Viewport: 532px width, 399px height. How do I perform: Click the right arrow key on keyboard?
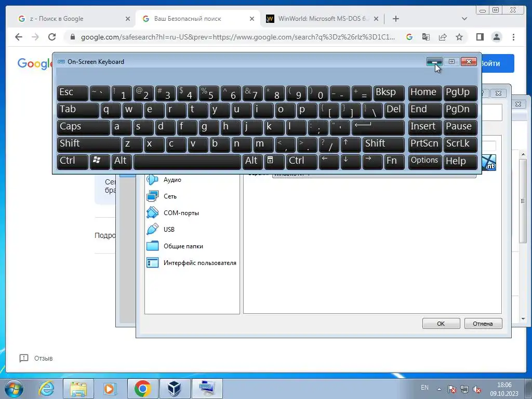click(x=372, y=162)
